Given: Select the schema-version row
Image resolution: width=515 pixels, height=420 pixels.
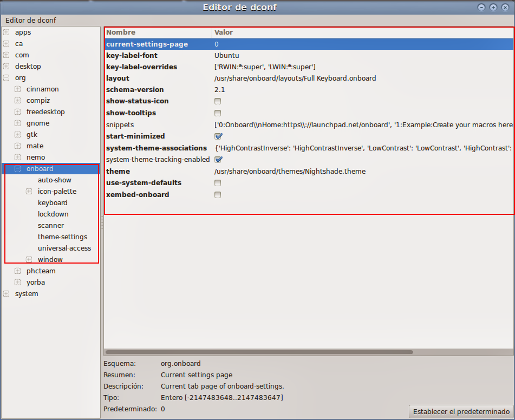Looking at the screenshot, I should click(x=309, y=90).
